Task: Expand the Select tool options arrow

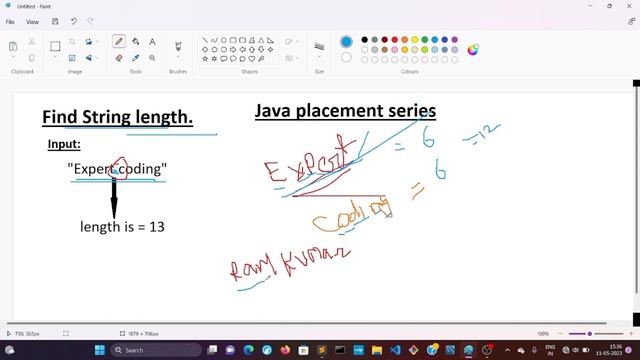Action: tap(55, 57)
